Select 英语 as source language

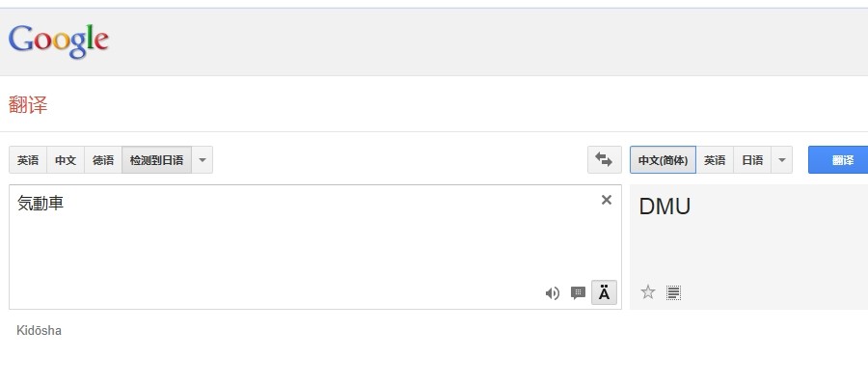[28, 160]
